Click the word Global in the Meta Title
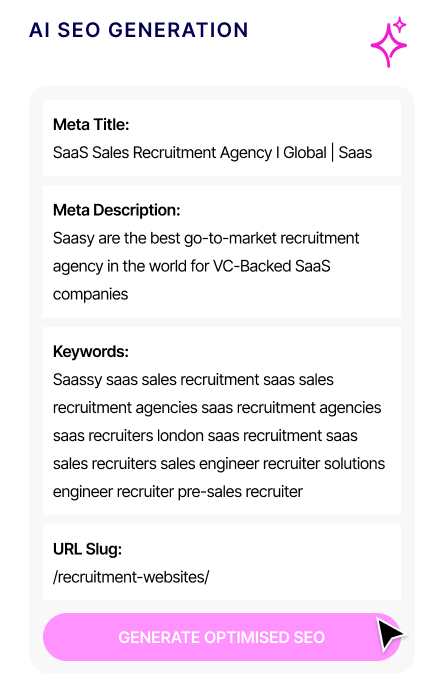 point(305,153)
